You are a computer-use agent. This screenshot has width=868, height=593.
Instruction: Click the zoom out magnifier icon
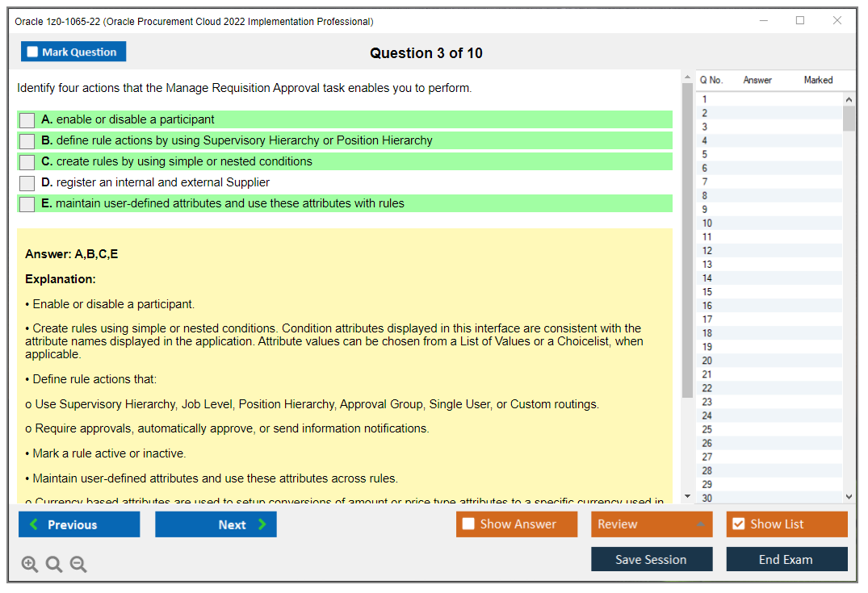tap(78, 564)
